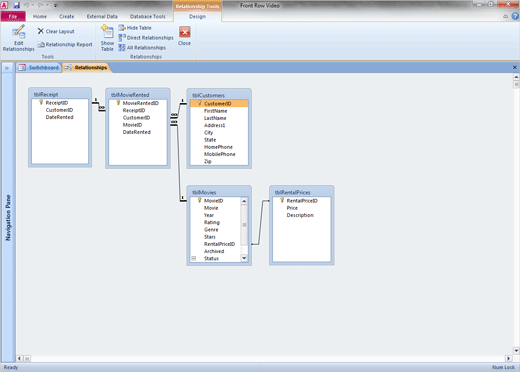This screenshot has width=520, height=372.
Task: Click the tblMovies field list scrollbar thumb
Action: pos(244,225)
